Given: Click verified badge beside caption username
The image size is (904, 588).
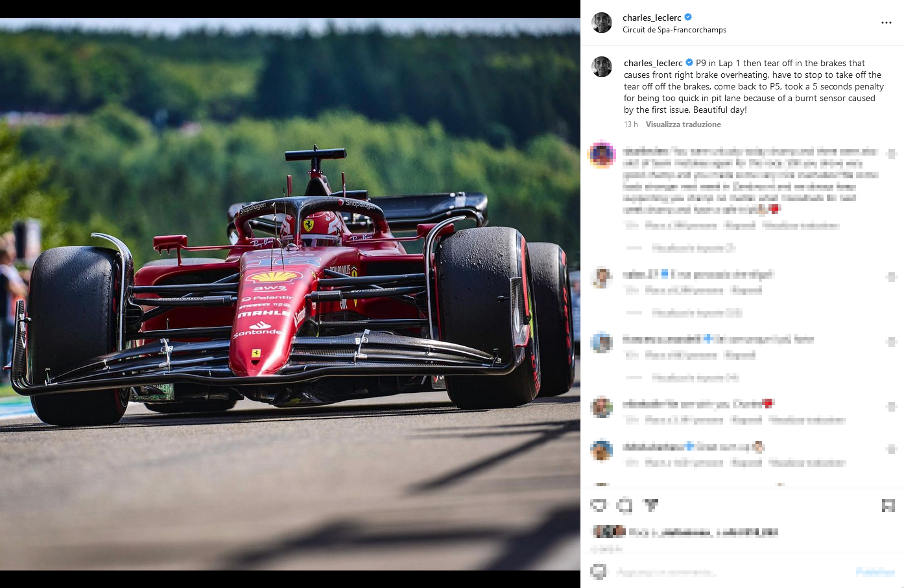Looking at the screenshot, I should [x=689, y=63].
